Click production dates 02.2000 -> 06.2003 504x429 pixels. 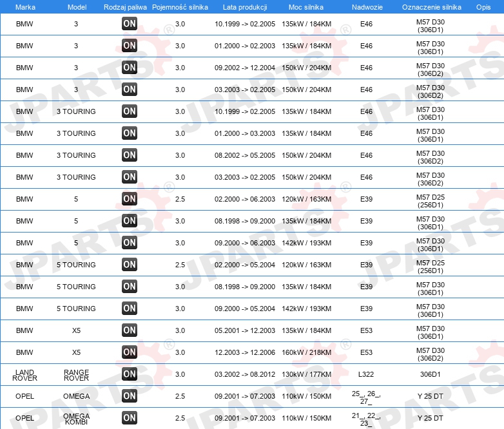[245, 199]
